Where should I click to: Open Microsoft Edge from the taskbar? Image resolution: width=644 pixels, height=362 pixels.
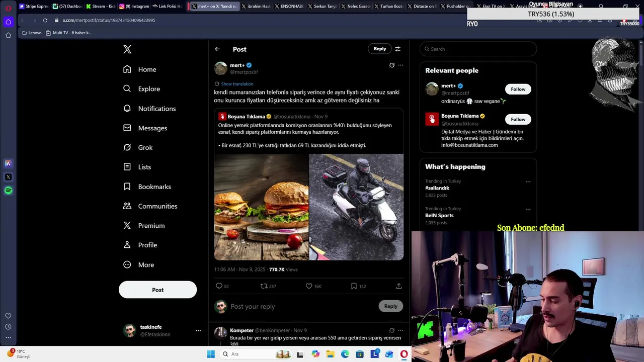pyautogui.click(x=345, y=354)
